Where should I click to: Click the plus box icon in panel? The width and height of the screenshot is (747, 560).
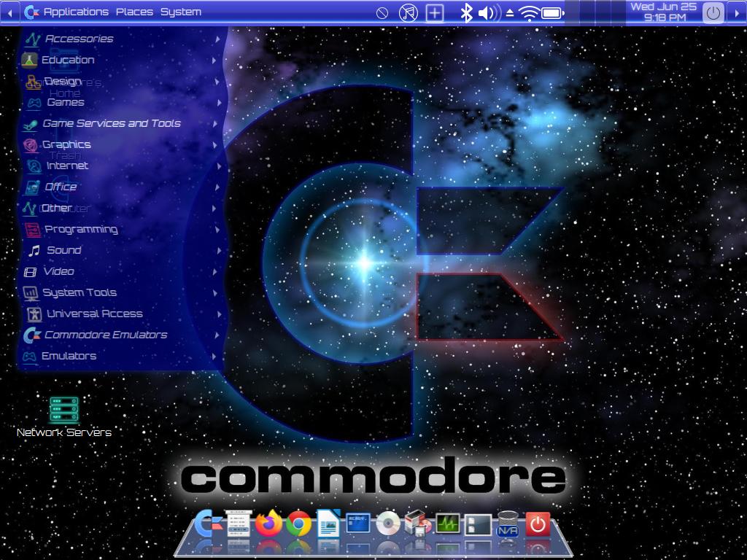point(435,13)
